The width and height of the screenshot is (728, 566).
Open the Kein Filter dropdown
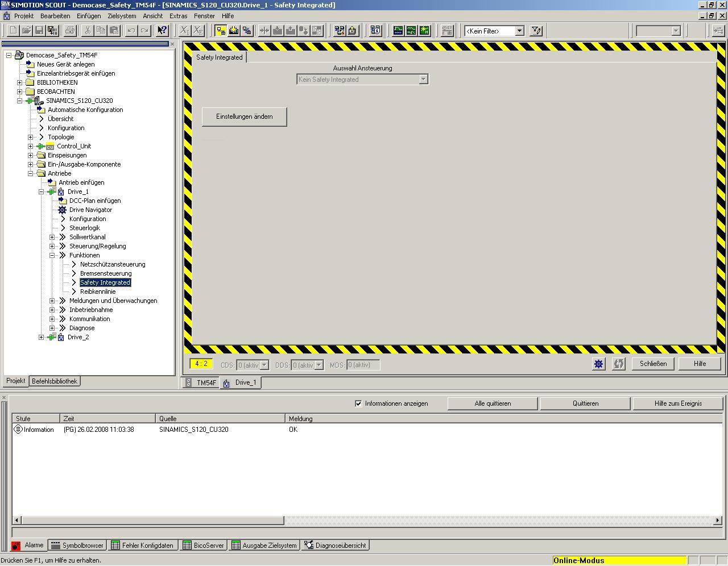pos(519,31)
